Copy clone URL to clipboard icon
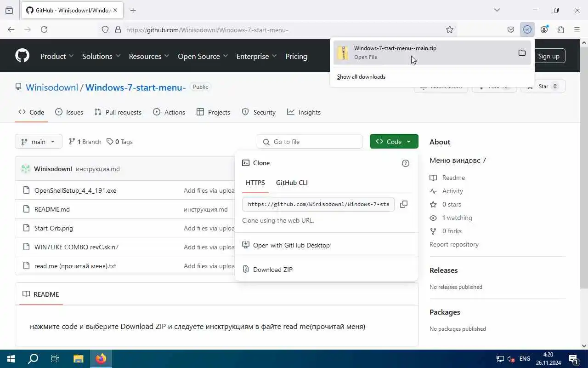This screenshot has width=588, height=368. coord(404,204)
